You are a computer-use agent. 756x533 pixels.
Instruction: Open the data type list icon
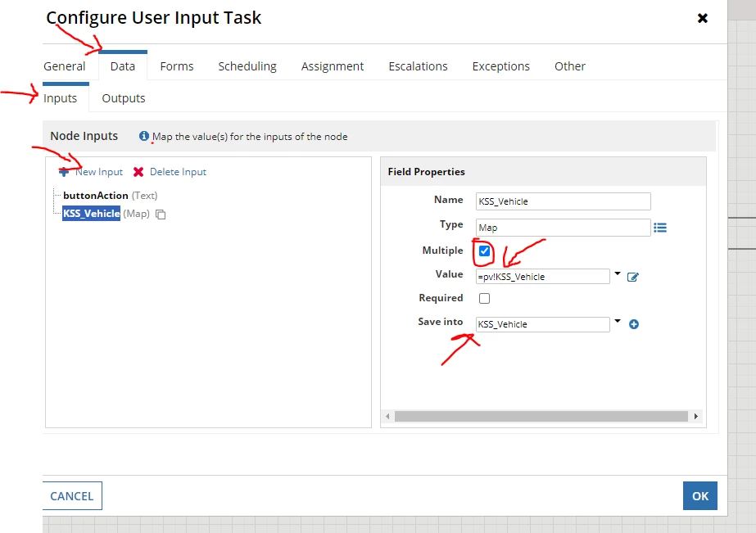(660, 228)
